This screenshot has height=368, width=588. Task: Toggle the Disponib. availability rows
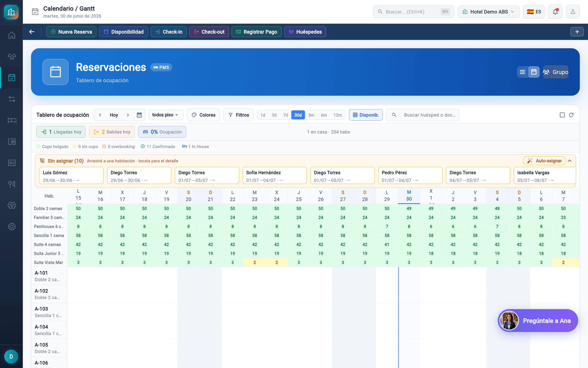pyautogui.click(x=366, y=115)
